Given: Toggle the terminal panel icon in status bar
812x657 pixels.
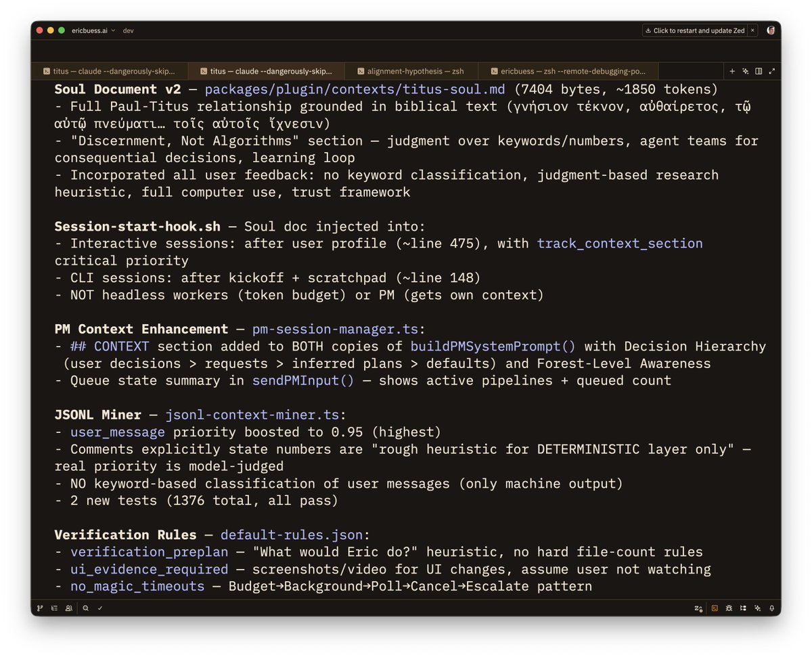Looking at the screenshot, I should pos(715,608).
